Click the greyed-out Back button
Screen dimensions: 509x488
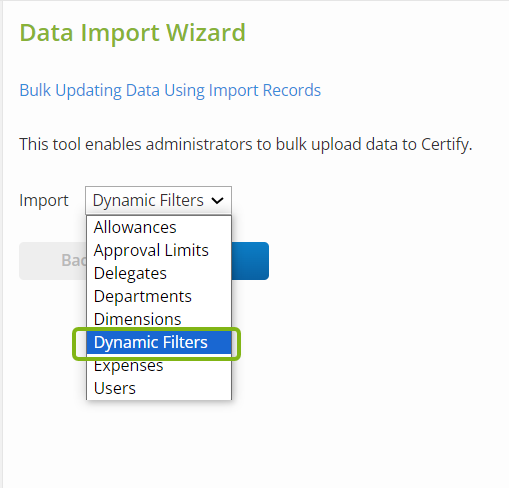[53, 261]
